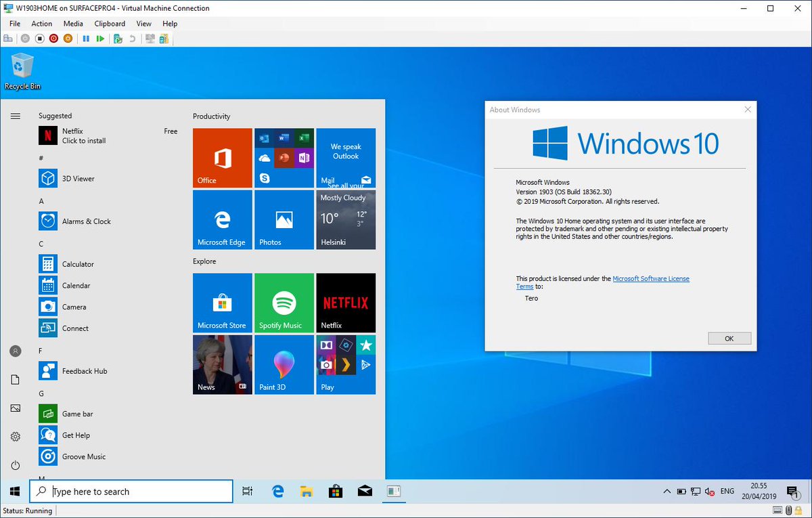
Task: Toggle the Action Center notification icon
Action: pos(792,492)
